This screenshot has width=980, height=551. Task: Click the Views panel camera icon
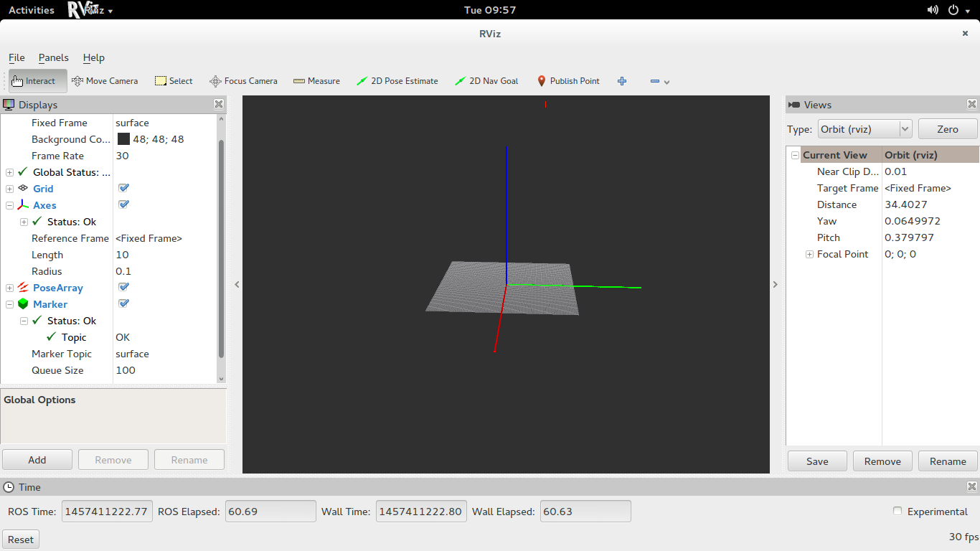[794, 105]
